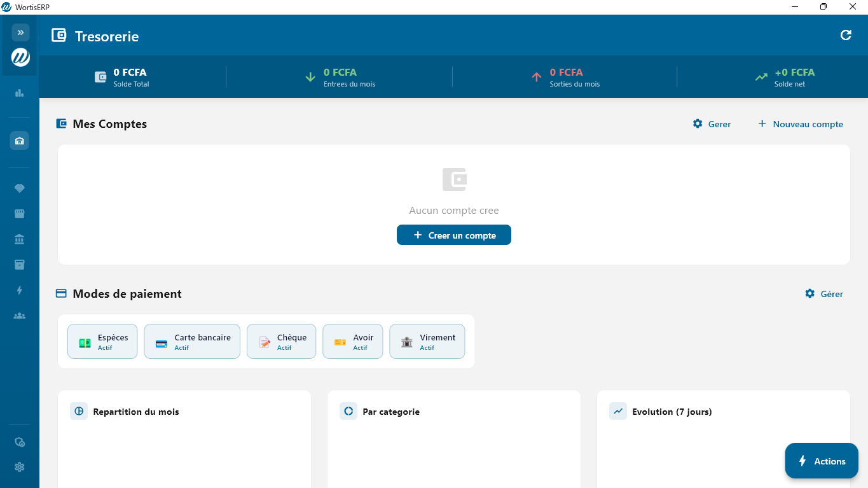Image resolution: width=868 pixels, height=488 pixels.
Task: Open the floating Actions button
Action: pyautogui.click(x=822, y=461)
